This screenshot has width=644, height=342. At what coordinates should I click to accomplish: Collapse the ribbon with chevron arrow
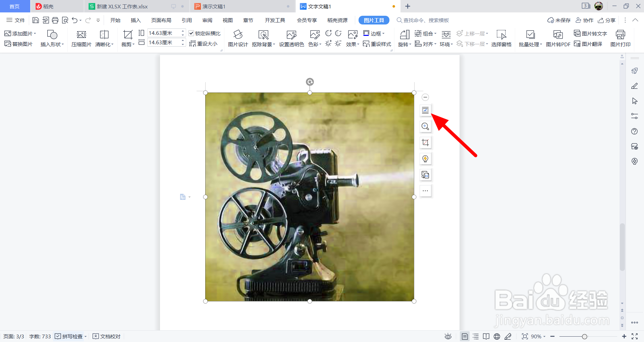point(635,20)
